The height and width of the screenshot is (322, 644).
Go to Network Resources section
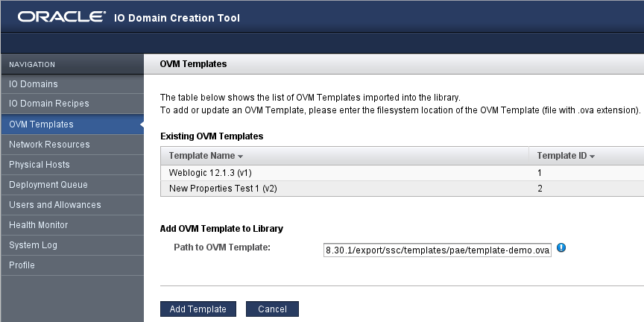[50, 145]
